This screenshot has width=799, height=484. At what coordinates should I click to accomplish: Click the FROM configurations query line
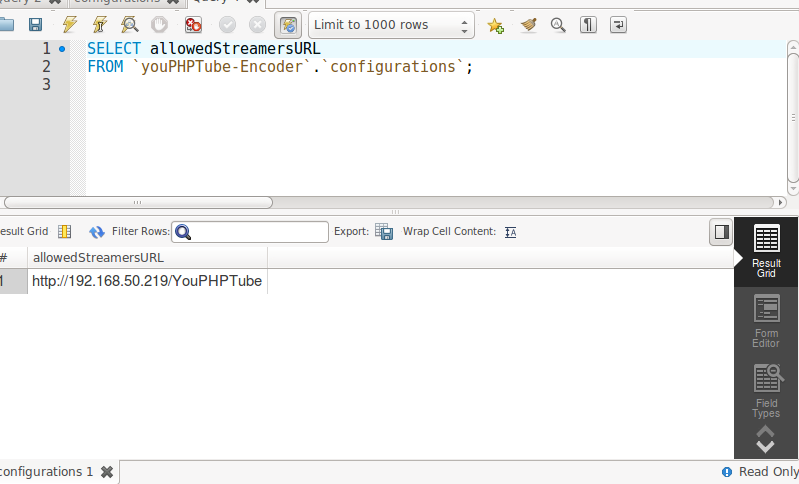point(280,67)
